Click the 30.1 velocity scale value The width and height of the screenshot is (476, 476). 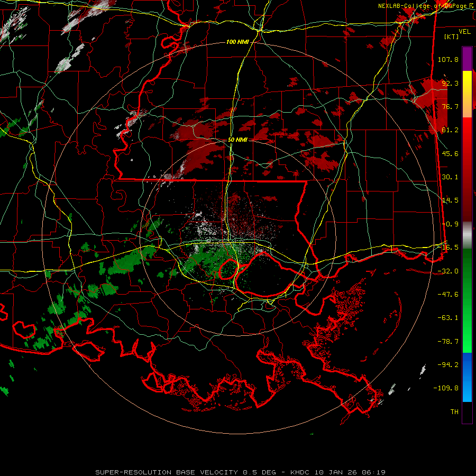[x=450, y=177]
